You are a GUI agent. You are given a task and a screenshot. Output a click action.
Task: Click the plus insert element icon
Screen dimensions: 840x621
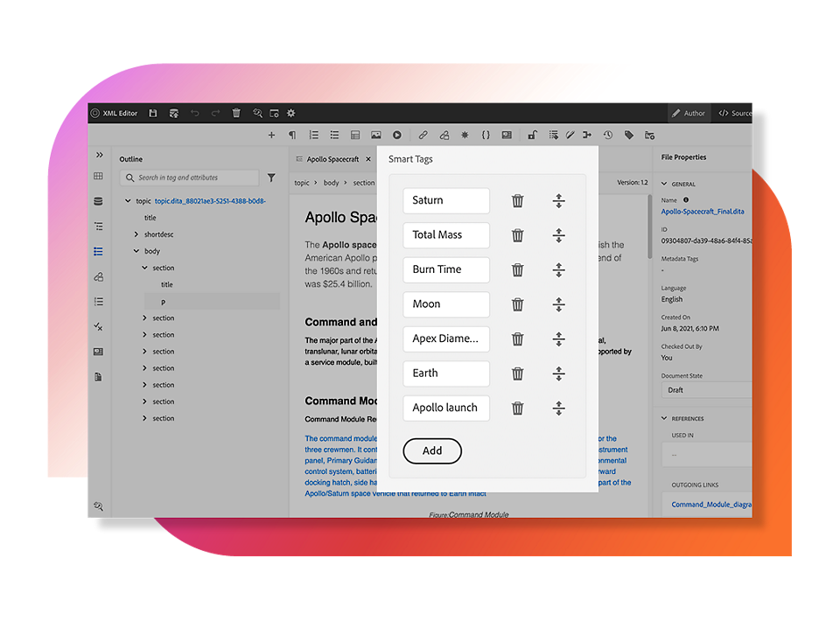[x=271, y=135]
